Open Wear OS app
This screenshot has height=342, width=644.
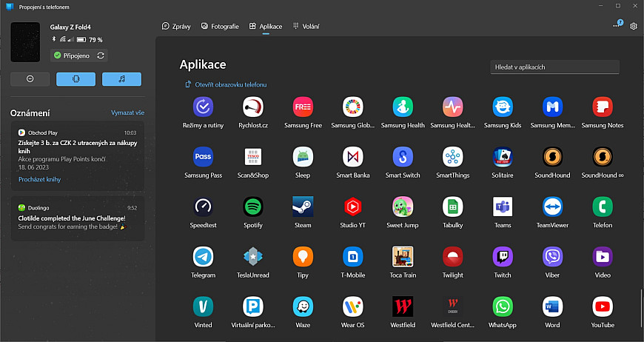coord(353,306)
